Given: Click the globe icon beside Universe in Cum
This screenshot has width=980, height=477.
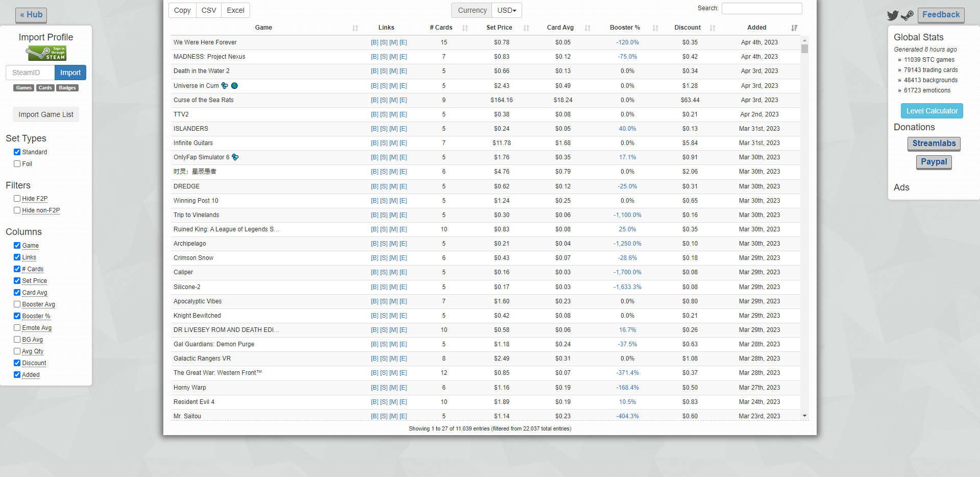Looking at the screenshot, I should tap(235, 85).
